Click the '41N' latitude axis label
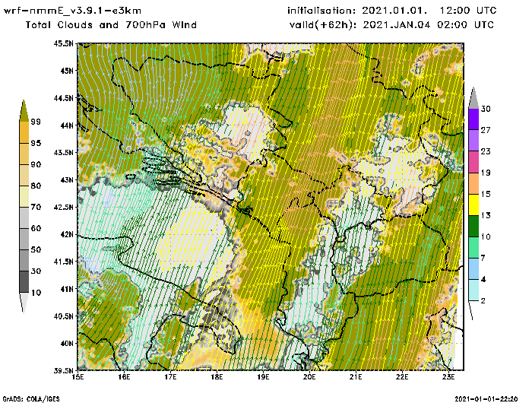Image resolution: width=532 pixels, height=403 pixels. click(x=66, y=289)
